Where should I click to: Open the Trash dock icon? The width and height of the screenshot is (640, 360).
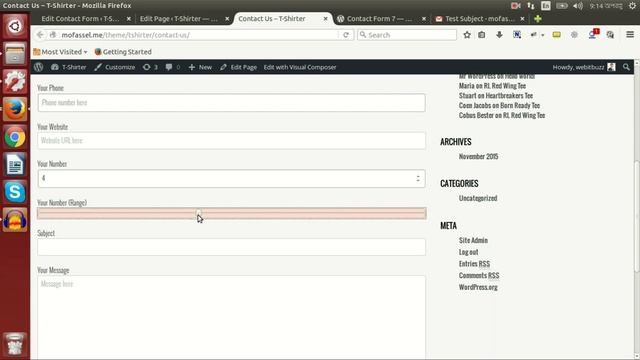tap(15, 344)
